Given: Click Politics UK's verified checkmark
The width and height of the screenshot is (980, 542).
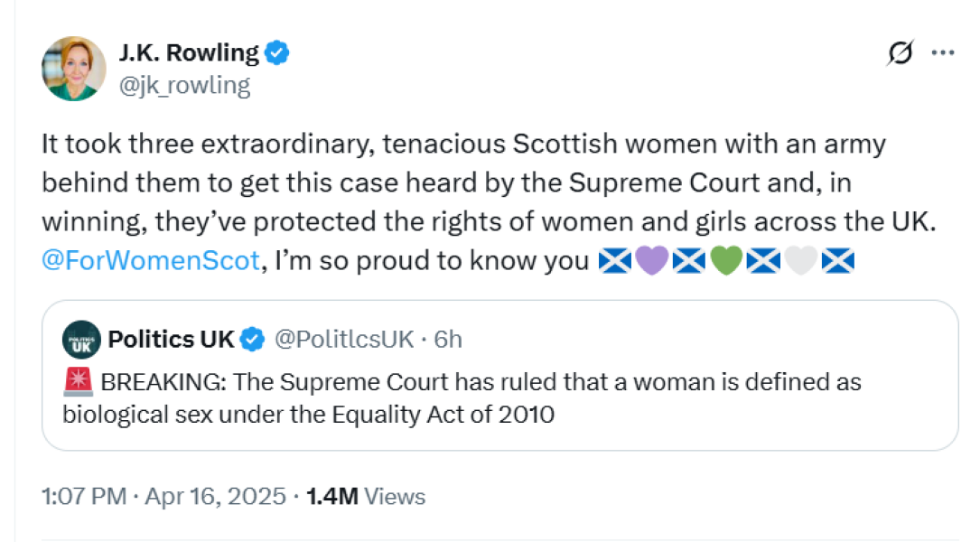Looking at the screenshot, I should [x=250, y=339].
